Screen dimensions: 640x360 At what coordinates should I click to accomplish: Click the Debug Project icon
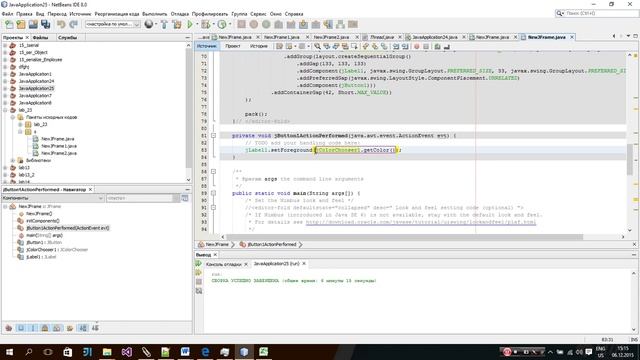(x=205, y=24)
